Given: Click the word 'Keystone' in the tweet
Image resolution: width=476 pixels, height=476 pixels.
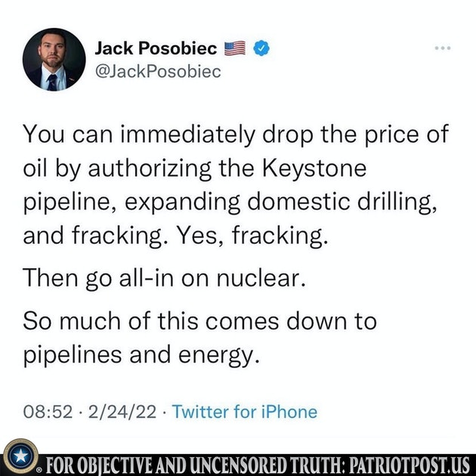Looking at the screenshot, I should click(x=314, y=168).
